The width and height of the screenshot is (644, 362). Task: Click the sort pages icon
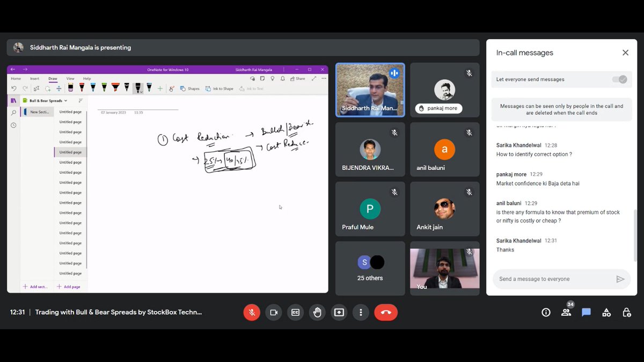point(80,100)
